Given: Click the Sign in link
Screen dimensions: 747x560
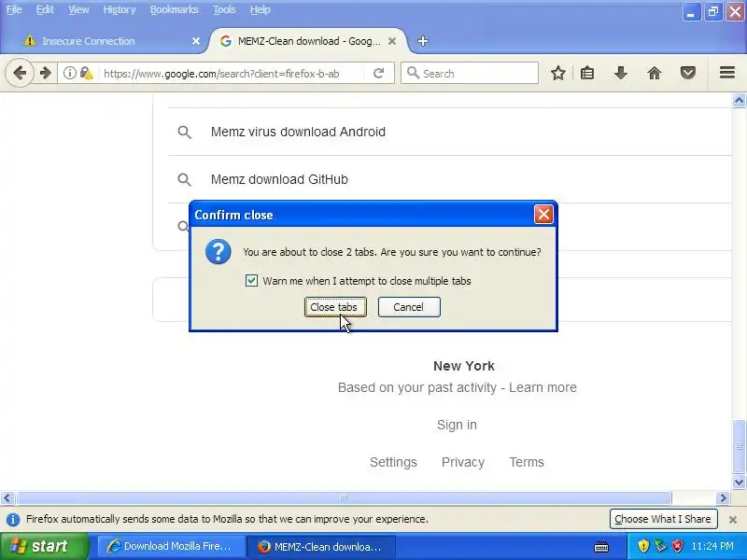Looking at the screenshot, I should click(457, 425).
